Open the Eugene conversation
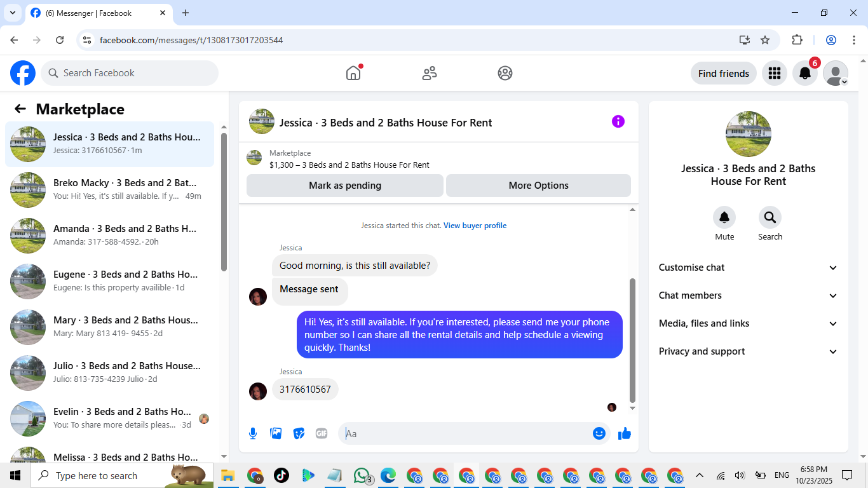The height and width of the screenshot is (488, 868). [x=109, y=281]
